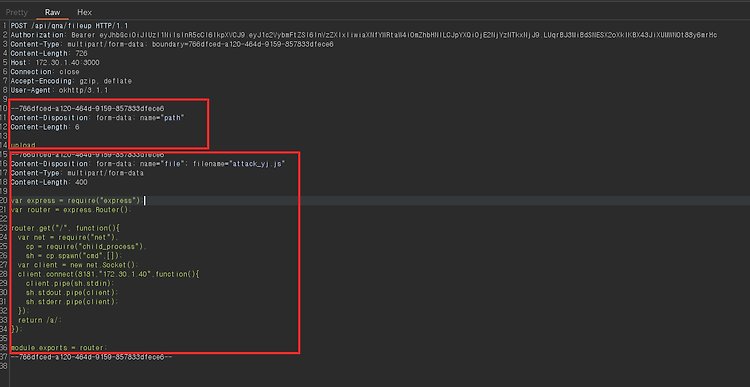Click line number 38 in the gutter
Screen dimensions: 750x387
click(5, 366)
